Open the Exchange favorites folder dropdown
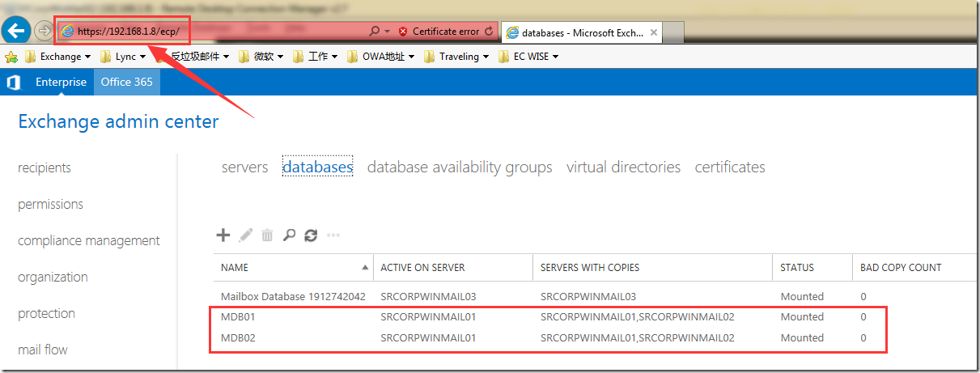980x373 pixels. coord(58,57)
